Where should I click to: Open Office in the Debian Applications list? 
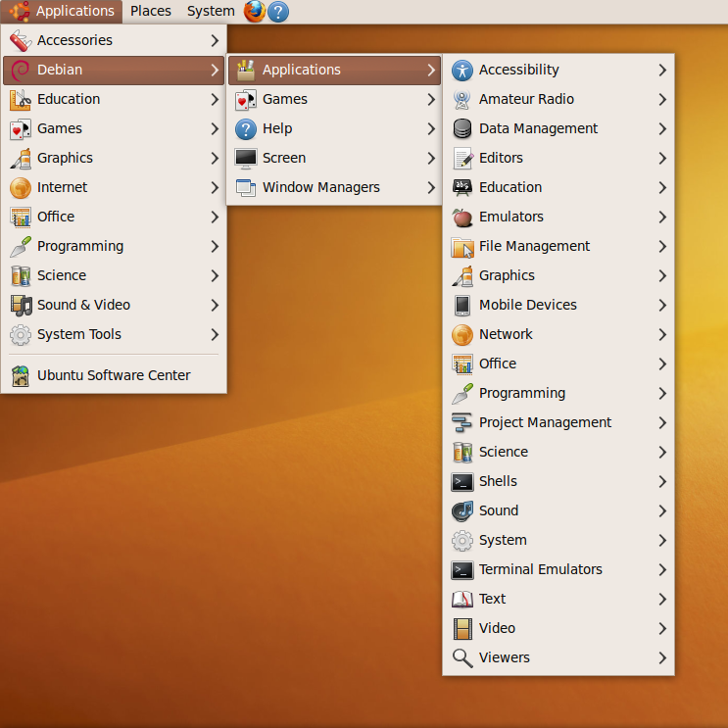pyautogui.click(x=558, y=364)
